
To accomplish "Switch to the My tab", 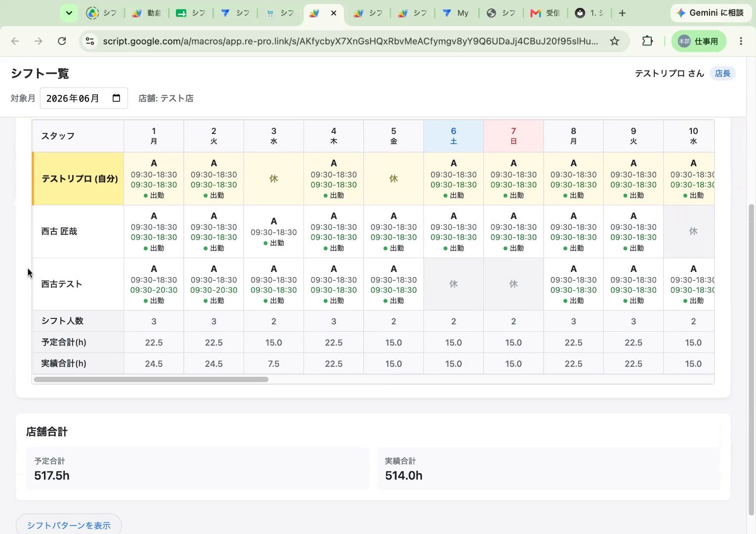I will (x=456, y=13).
